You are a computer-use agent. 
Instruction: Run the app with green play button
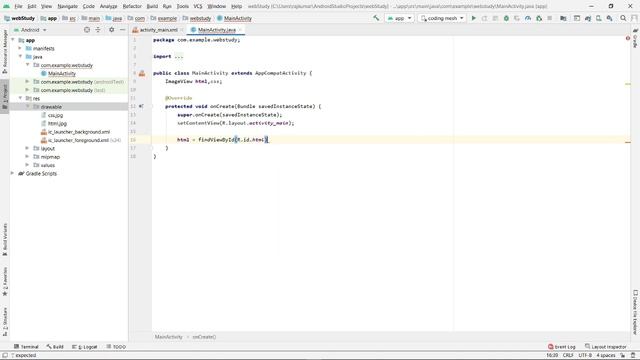(473, 18)
